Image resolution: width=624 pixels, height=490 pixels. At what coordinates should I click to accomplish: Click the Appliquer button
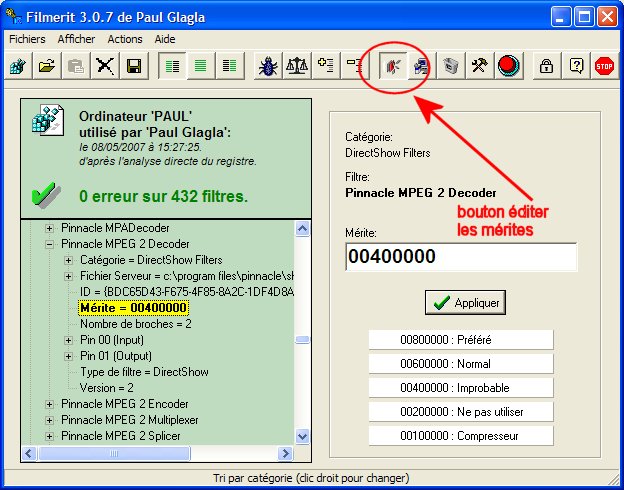(465, 303)
